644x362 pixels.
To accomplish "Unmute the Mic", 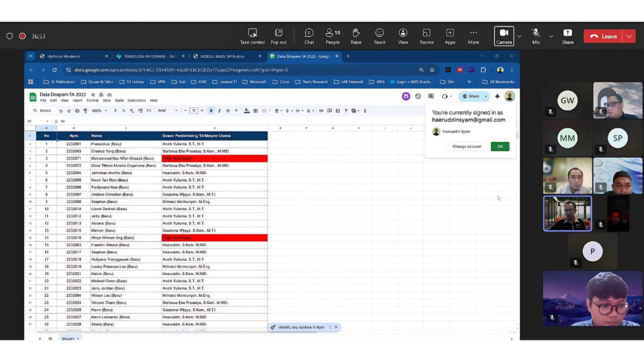I will tap(536, 36).
